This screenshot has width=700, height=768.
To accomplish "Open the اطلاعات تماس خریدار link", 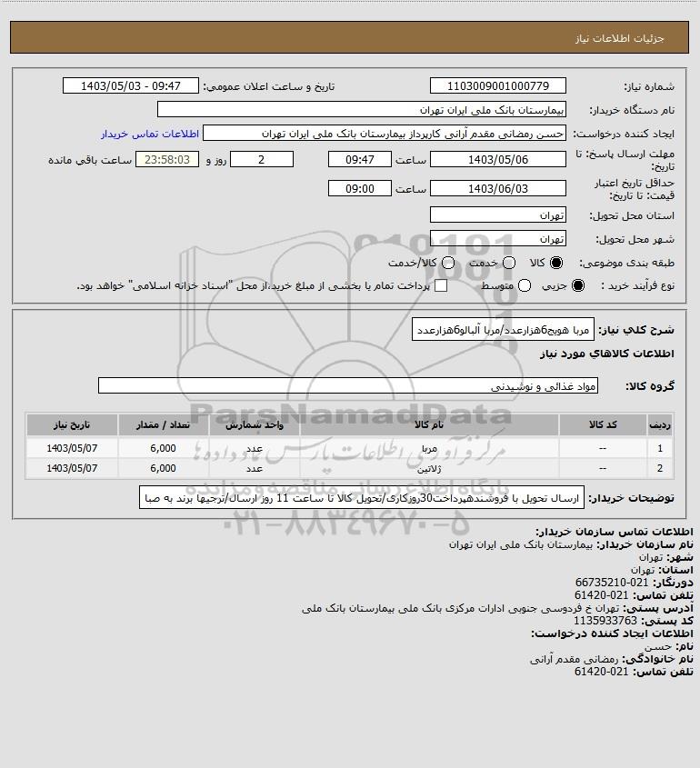I will click(x=150, y=134).
